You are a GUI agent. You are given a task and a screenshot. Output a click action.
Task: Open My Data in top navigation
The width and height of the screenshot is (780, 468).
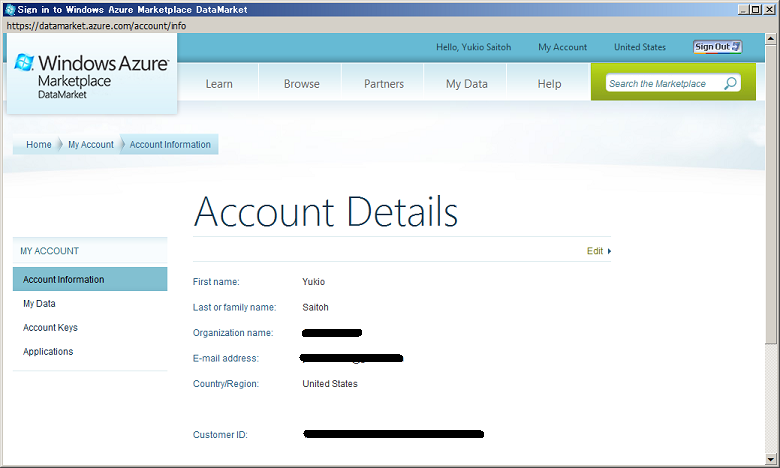(467, 84)
